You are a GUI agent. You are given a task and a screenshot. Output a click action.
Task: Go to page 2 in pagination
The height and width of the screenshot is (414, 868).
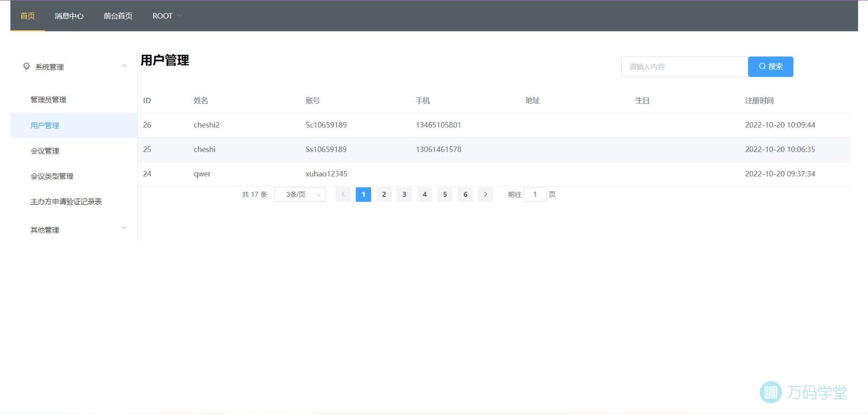384,194
